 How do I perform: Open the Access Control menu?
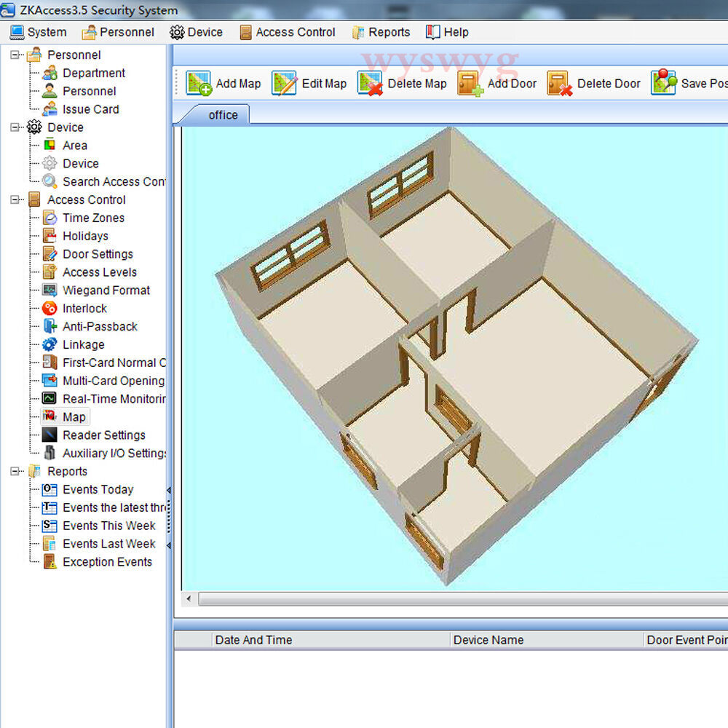pos(288,32)
